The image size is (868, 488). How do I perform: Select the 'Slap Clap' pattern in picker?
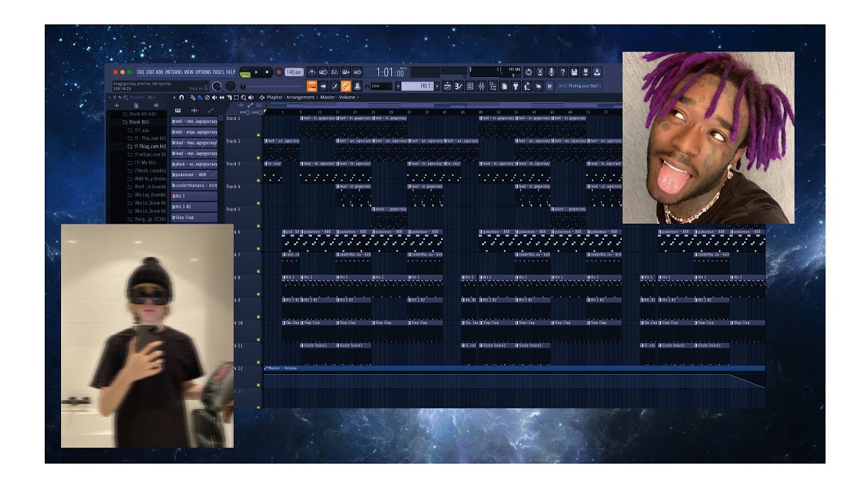(194, 218)
